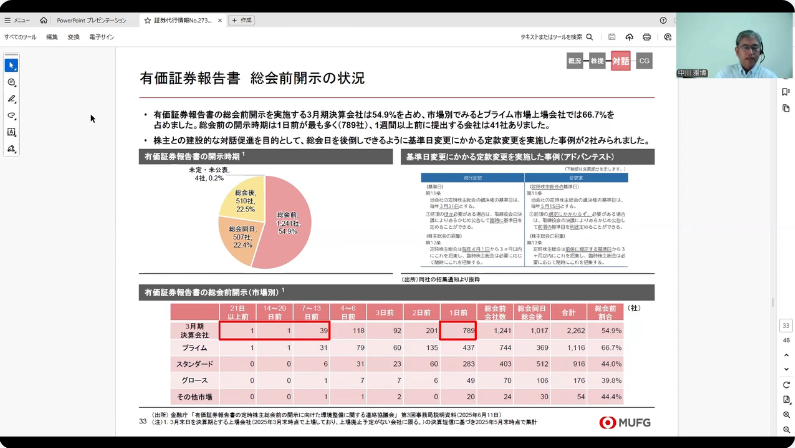The height and width of the screenshot is (448, 795).
Task: Zoom in with magnifier plus icon
Action: coord(786,415)
